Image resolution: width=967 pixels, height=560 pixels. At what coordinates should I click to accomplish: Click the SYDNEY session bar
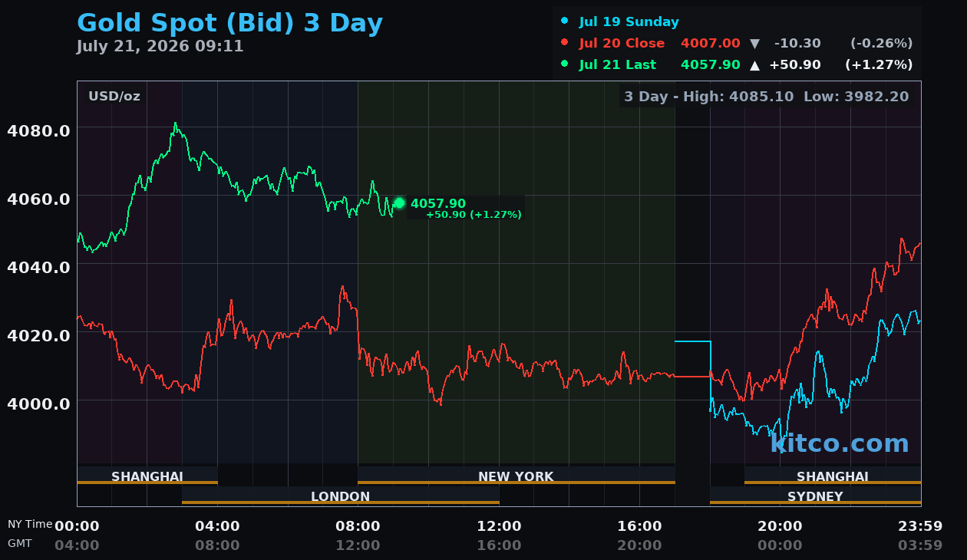(x=815, y=496)
